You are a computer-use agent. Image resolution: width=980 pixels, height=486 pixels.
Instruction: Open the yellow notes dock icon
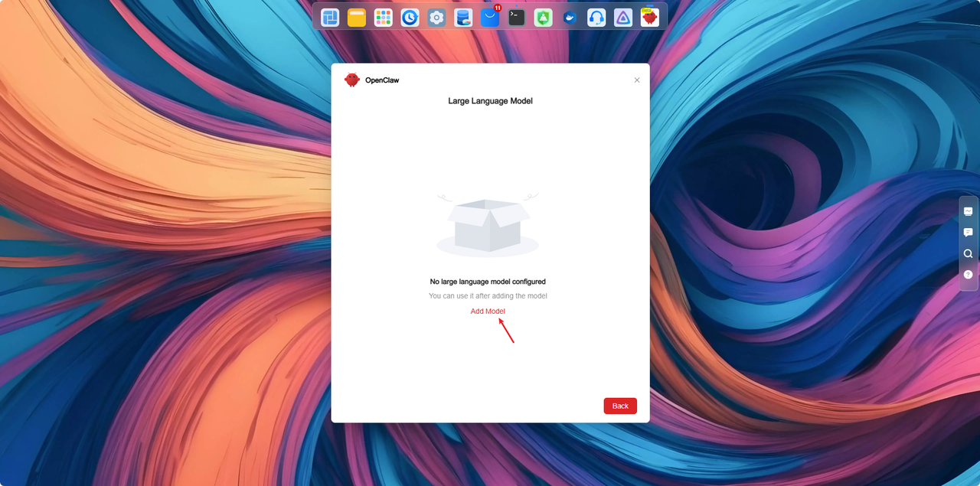click(x=357, y=17)
